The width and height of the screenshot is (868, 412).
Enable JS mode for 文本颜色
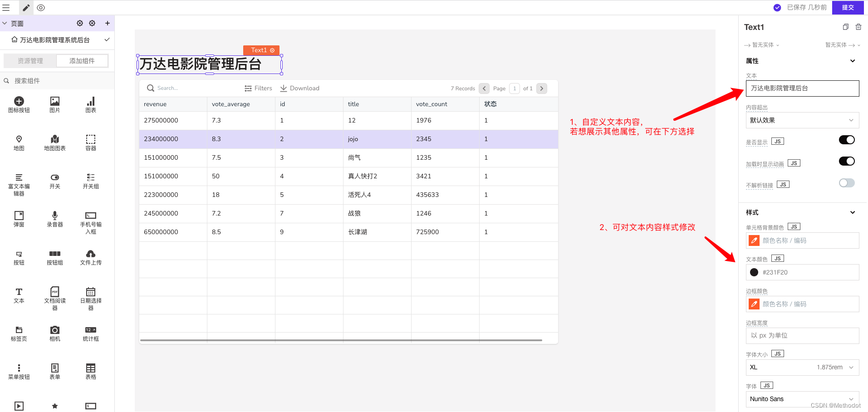point(778,258)
